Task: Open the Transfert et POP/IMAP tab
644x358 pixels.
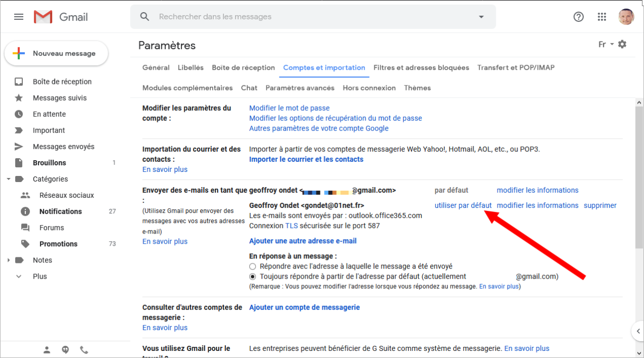Action: click(x=516, y=68)
